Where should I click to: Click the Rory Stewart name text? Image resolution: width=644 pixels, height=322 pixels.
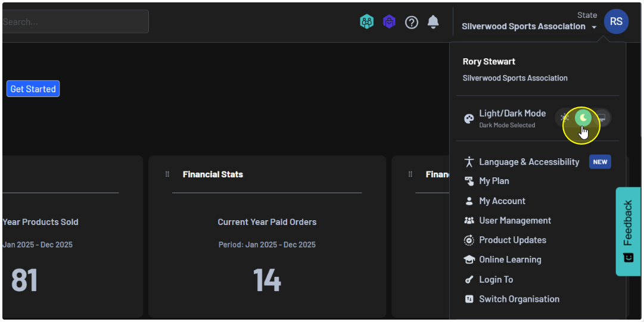point(489,61)
